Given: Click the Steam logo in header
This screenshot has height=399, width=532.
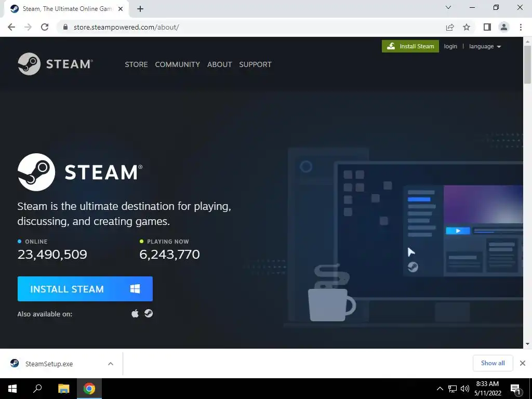Looking at the screenshot, I should (x=55, y=64).
